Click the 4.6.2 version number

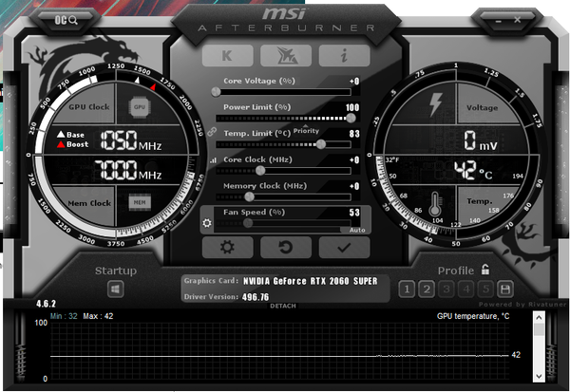(47, 304)
